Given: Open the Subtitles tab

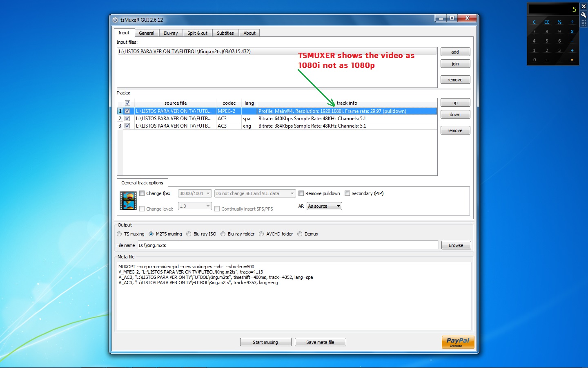Looking at the screenshot, I should click(x=225, y=33).
